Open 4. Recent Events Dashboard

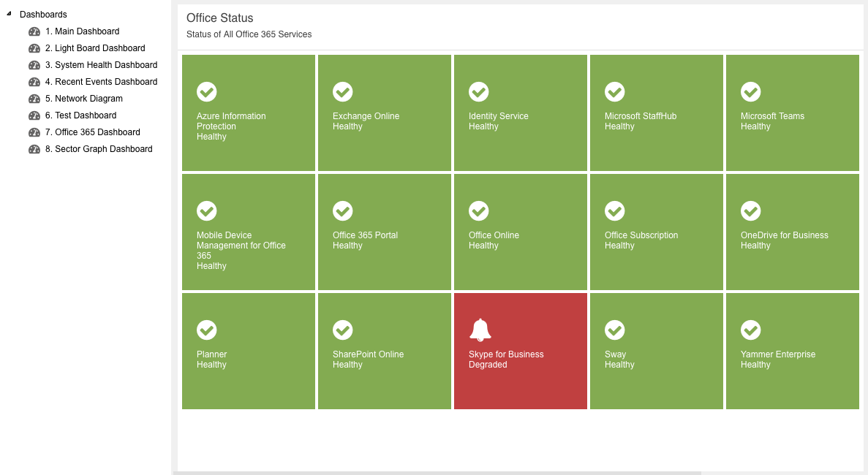pyautogui.click(x=102, y=82)
